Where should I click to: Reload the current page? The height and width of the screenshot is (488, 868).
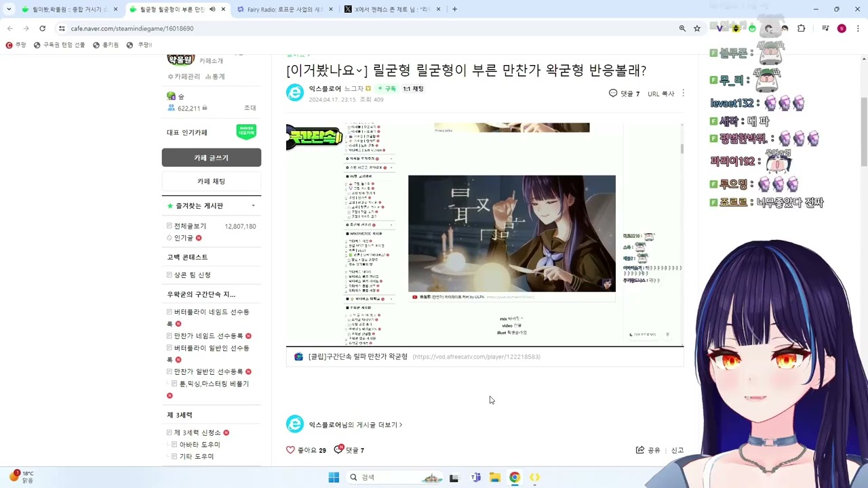(x=42, y=28)
